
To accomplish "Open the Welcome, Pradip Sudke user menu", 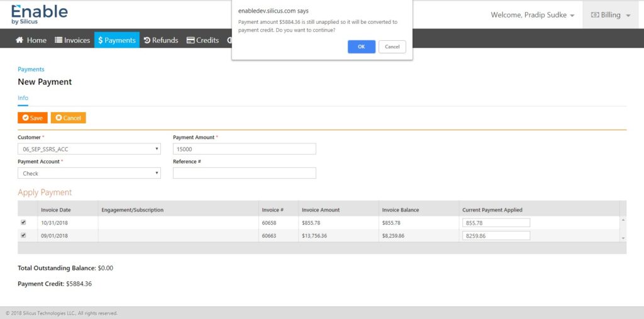I will point(532,15).
